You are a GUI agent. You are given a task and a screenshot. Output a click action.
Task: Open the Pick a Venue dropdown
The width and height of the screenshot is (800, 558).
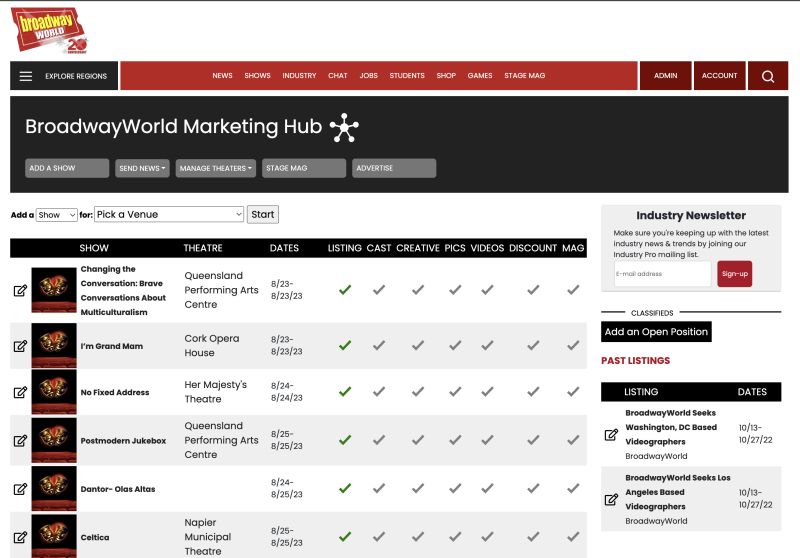point(169,214)
